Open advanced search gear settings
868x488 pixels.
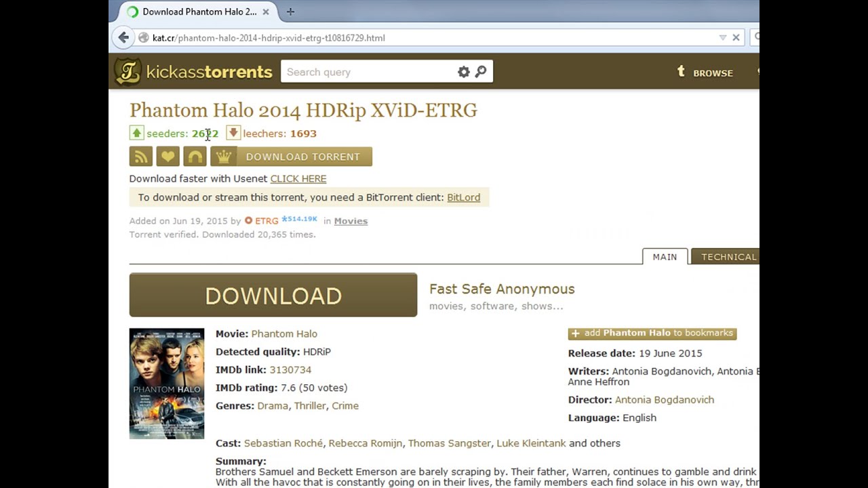point(464,72)
